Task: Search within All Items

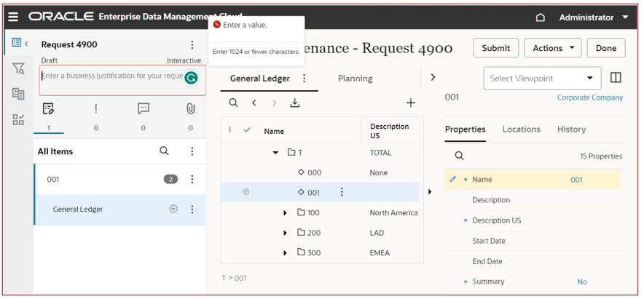Action: [x=164, y=151]
